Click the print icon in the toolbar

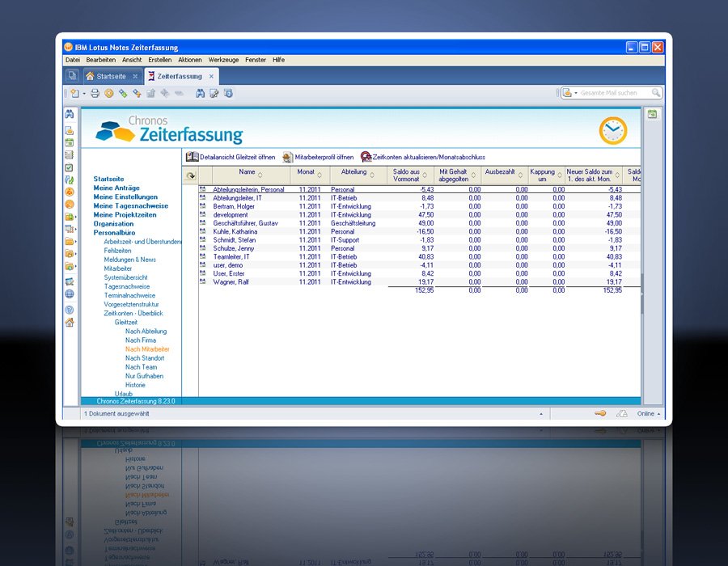[95, 94]
